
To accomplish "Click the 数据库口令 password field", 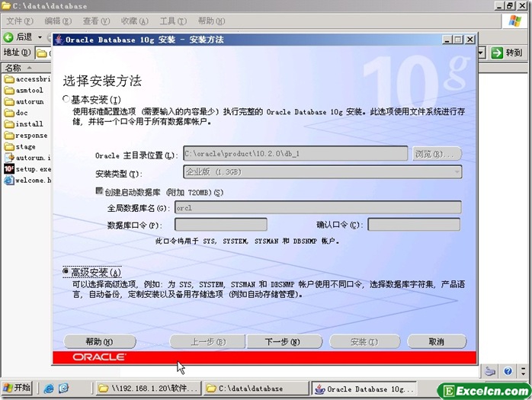I will (x=221, y=225).
